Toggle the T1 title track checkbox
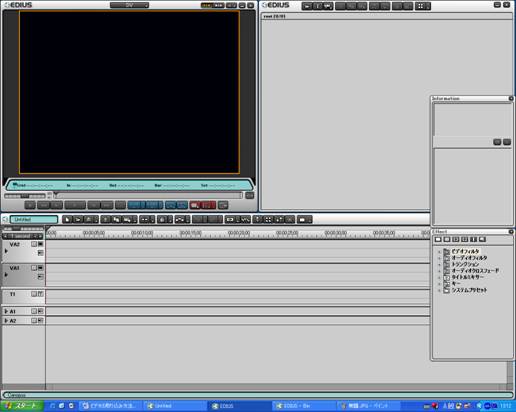516x412 pixels. [34, 294]
